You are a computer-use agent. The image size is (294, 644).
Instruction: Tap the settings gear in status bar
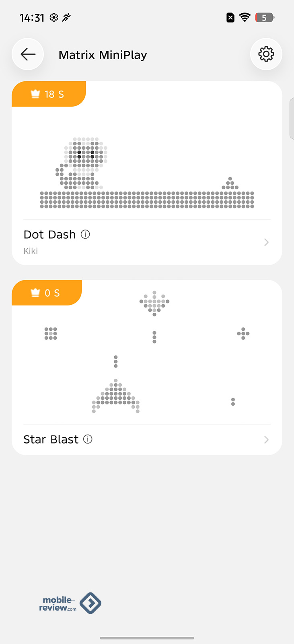click(x=54, y=17)
